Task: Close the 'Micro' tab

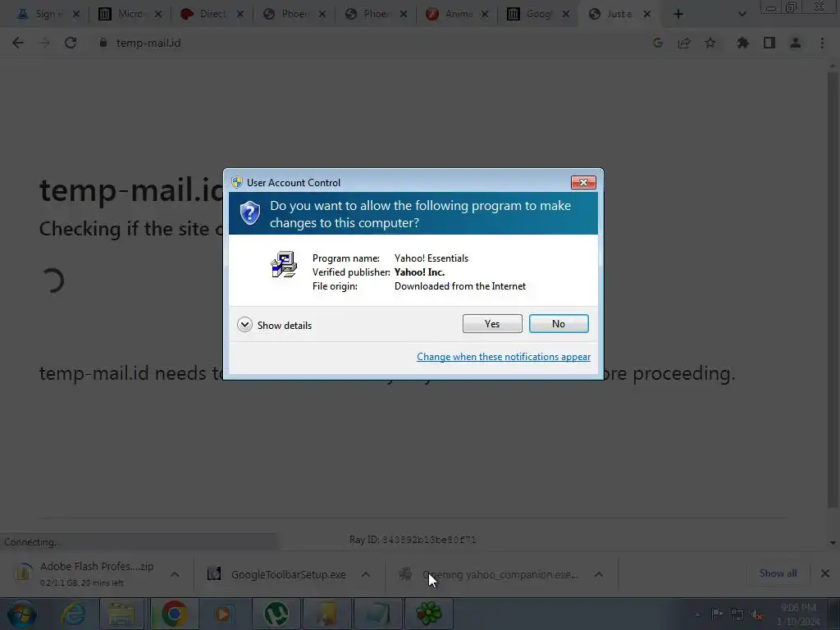Action: point(158,14)
